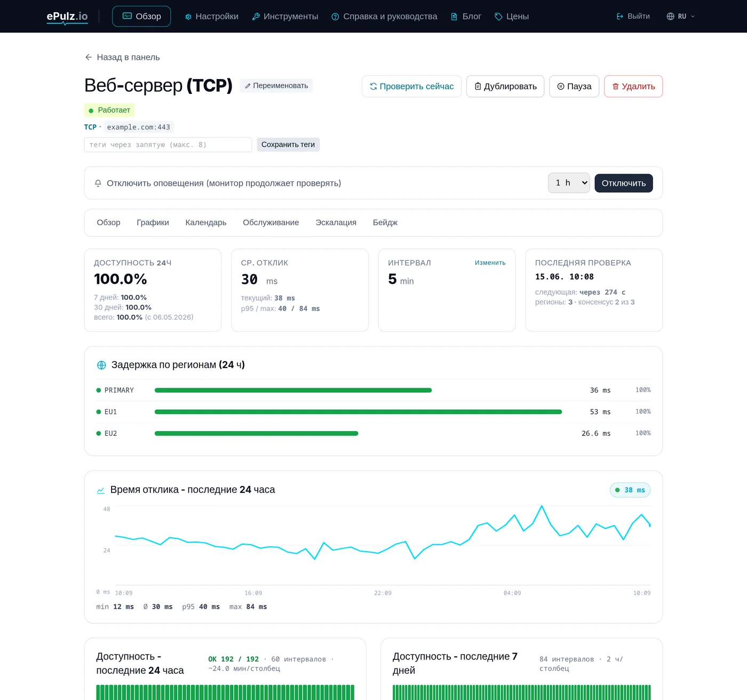
Task: Click the refresh icon in Проверить сейчас
Action: [373, 86]
